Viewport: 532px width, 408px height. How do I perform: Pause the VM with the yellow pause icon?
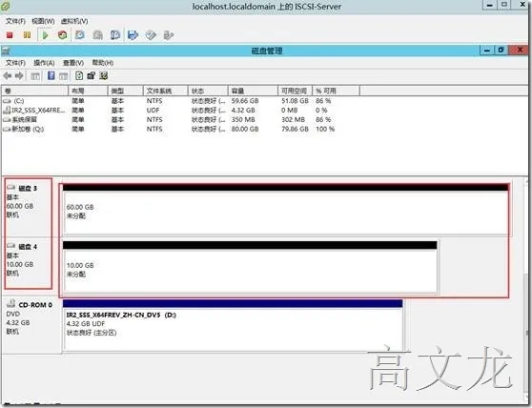27,35
